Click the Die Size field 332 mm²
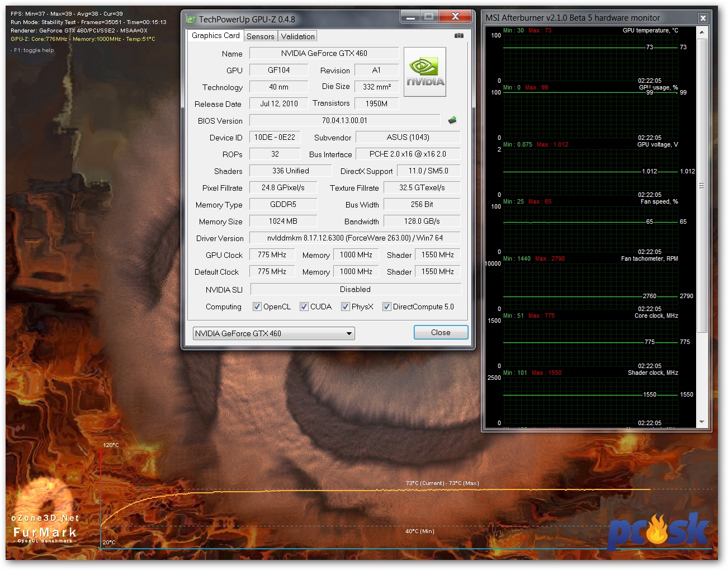This screenshot has height=570, width=728. pos(376,87)
